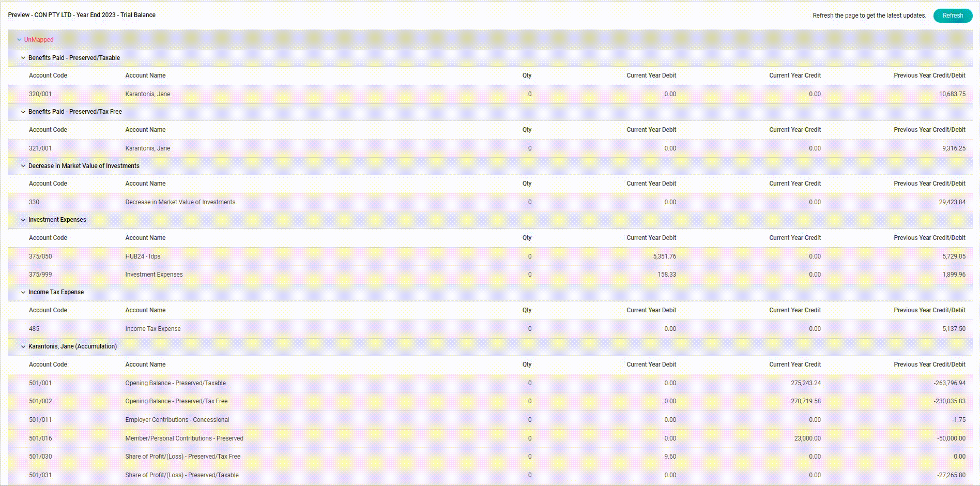Click Share of Profit/(Loss) - Preserved/Taxable
980x486 pixels.
pos(182,475)
